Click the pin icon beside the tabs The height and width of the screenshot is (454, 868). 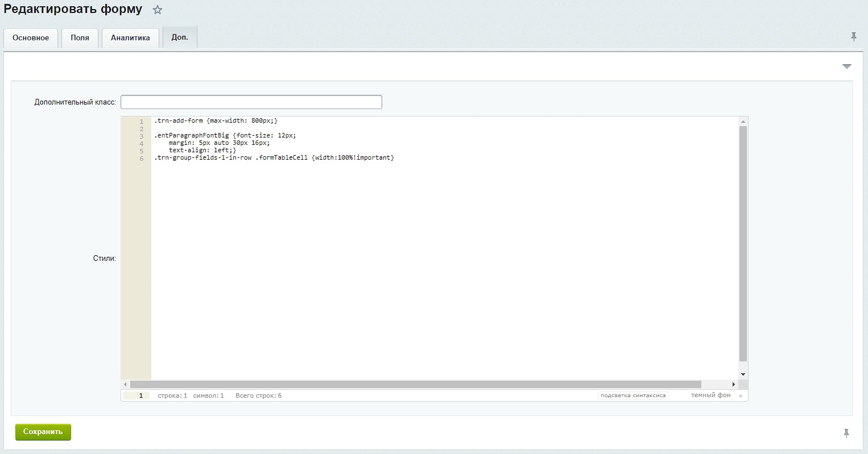point(853,37)
